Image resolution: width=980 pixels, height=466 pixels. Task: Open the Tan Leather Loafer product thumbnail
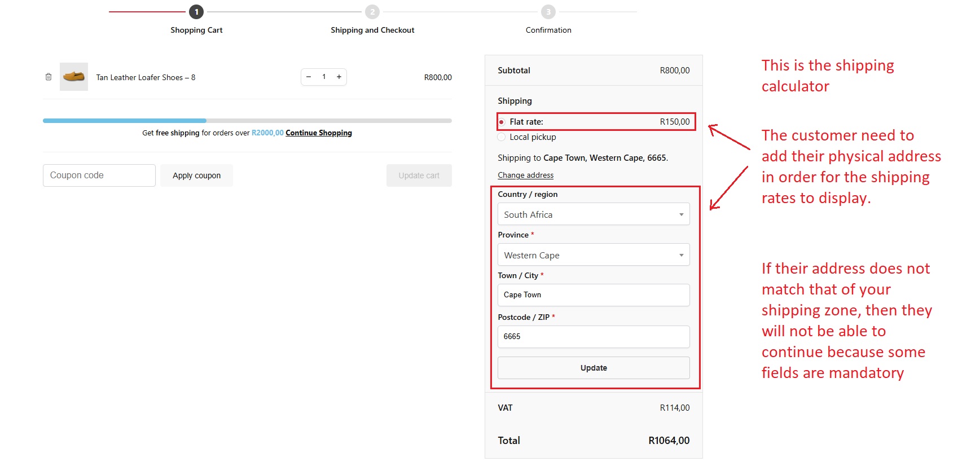(74, 77)
